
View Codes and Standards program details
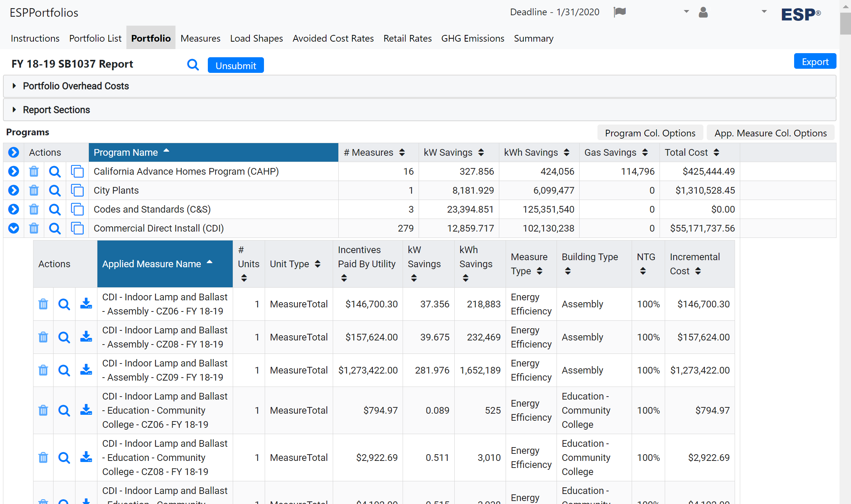(x=55, y=209)
